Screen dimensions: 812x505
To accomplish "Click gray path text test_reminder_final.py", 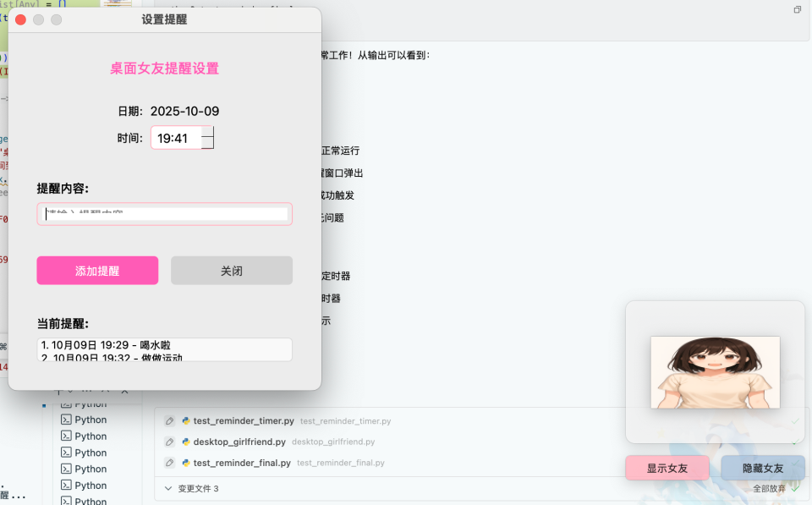I will pos(341,463).
